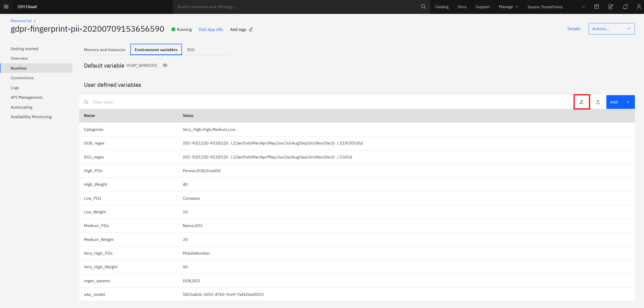Open the notifications bell

coord(625,7)
